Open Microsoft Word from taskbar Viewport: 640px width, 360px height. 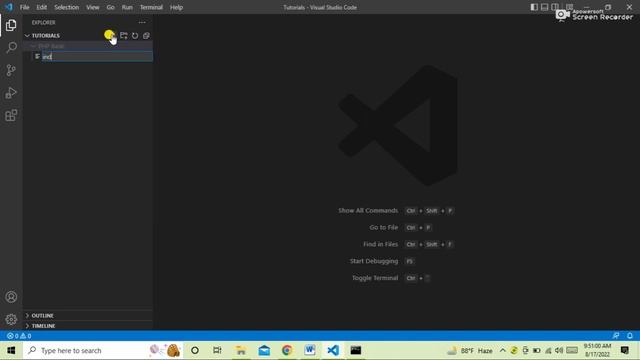[310, 351]
